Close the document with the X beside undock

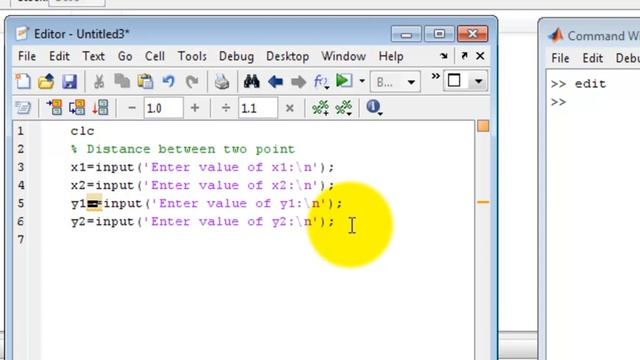coord(480,56)
